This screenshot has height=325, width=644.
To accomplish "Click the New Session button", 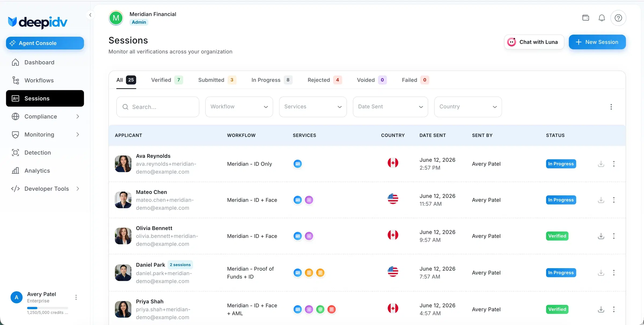I will pyautogui.click(x=597, y=42).
